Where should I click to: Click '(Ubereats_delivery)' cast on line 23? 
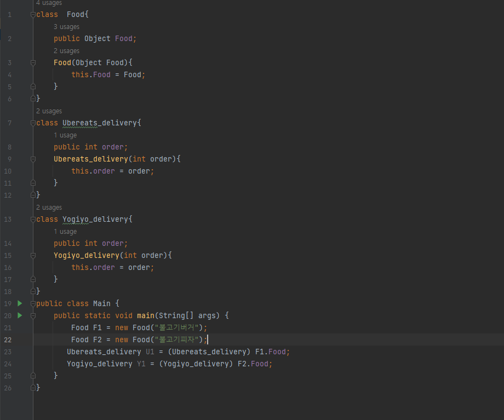coord(209,352)
